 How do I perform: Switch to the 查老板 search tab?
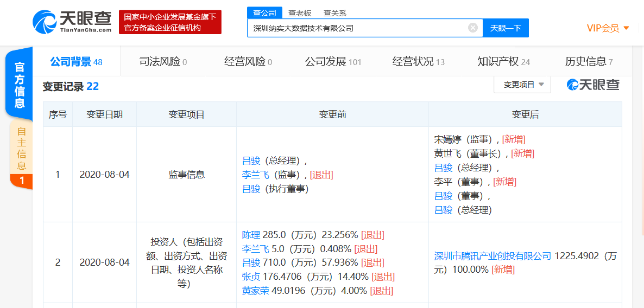click(x=299, y=13)
